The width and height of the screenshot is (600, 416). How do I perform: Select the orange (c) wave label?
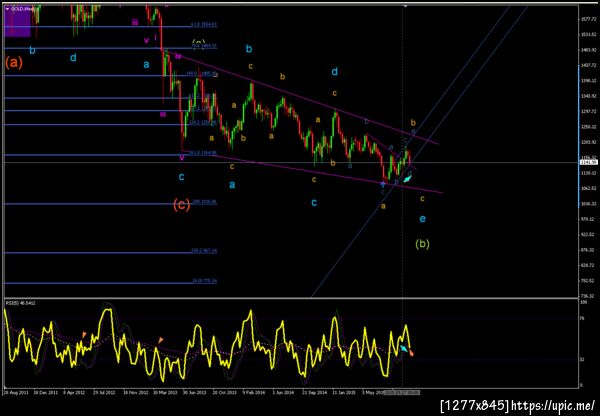181,205
